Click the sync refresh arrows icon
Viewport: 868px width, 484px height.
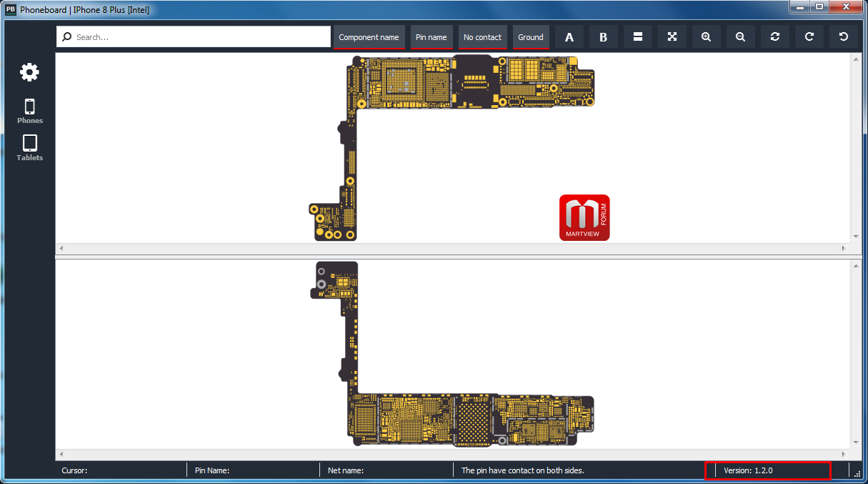click(775, 37)
